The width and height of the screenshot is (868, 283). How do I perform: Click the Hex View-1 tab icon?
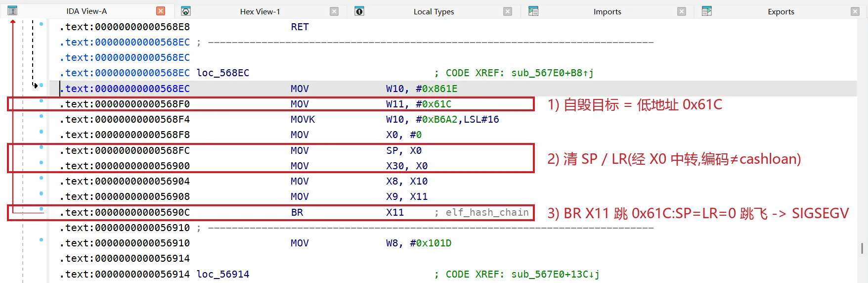tap(186, 11)
